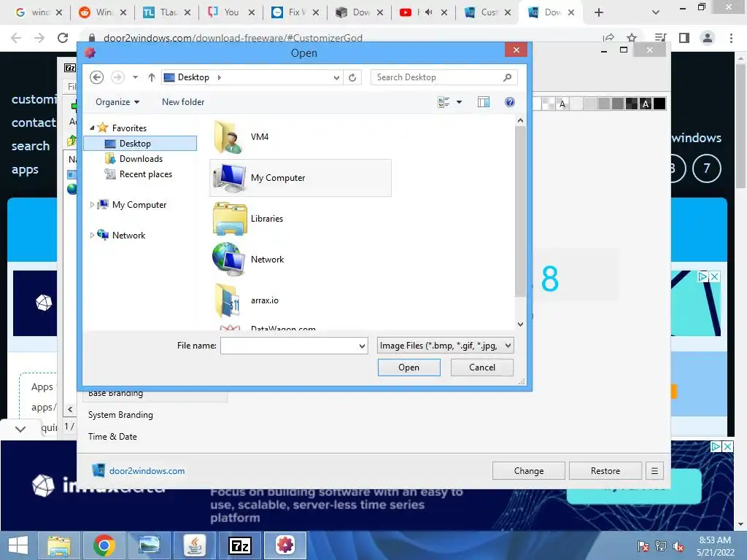Expand the address bar path history dropdown
This screenshot has width=747, height=560.
[x=336, y=77]
